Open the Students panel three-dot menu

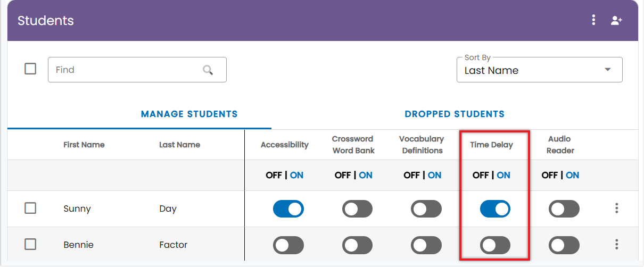click(594, 20)
